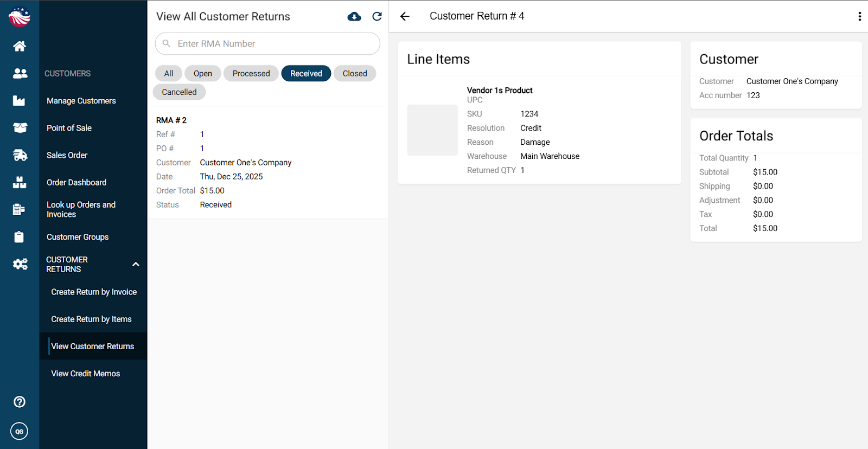Open the Customers people icon
868x449 pixels.
coord(20,73)
